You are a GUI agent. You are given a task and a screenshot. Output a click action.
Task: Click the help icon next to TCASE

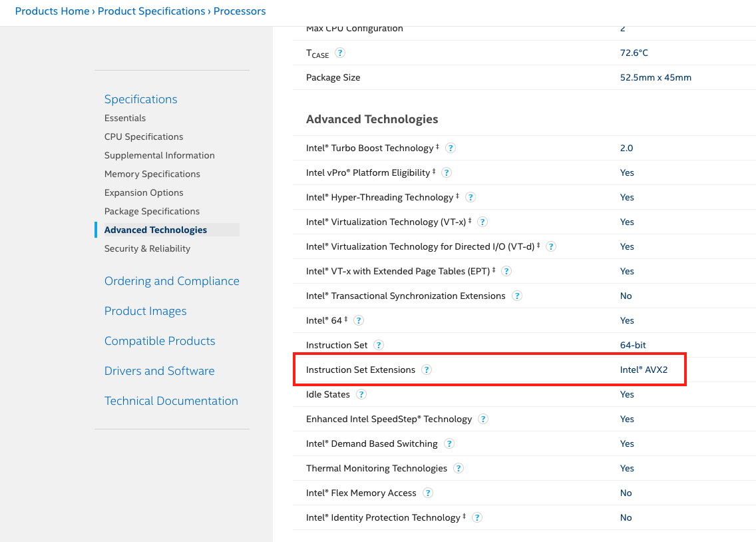[340, 53]
